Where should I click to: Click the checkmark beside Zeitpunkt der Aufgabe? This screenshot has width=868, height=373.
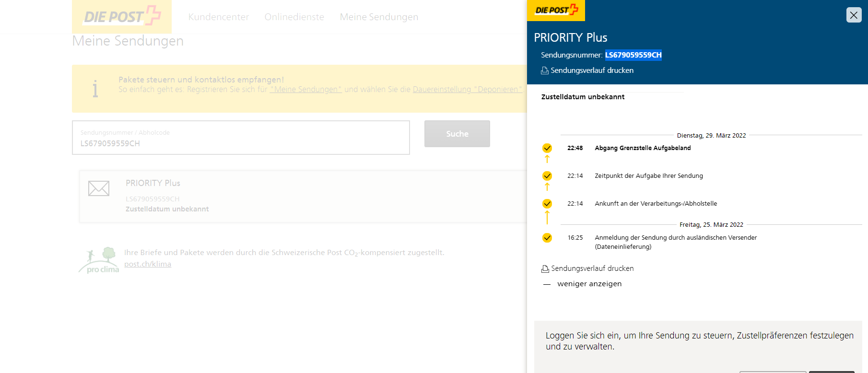point(547,176)
